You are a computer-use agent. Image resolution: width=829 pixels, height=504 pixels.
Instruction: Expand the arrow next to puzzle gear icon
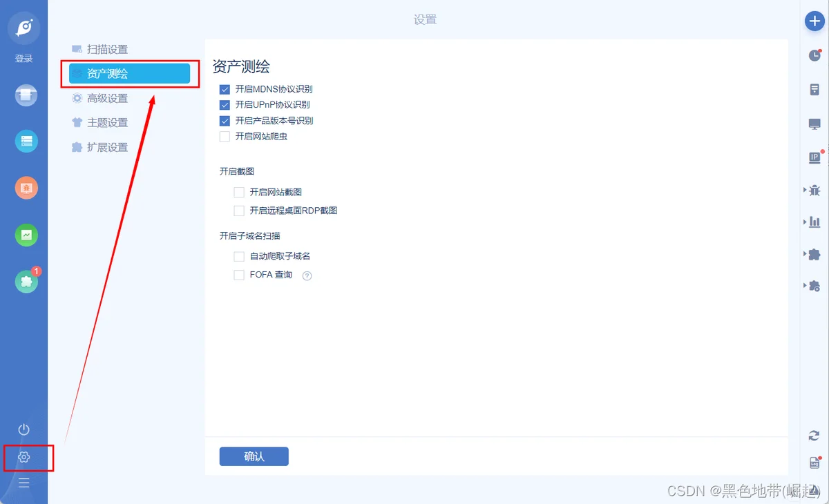point(805,285)
